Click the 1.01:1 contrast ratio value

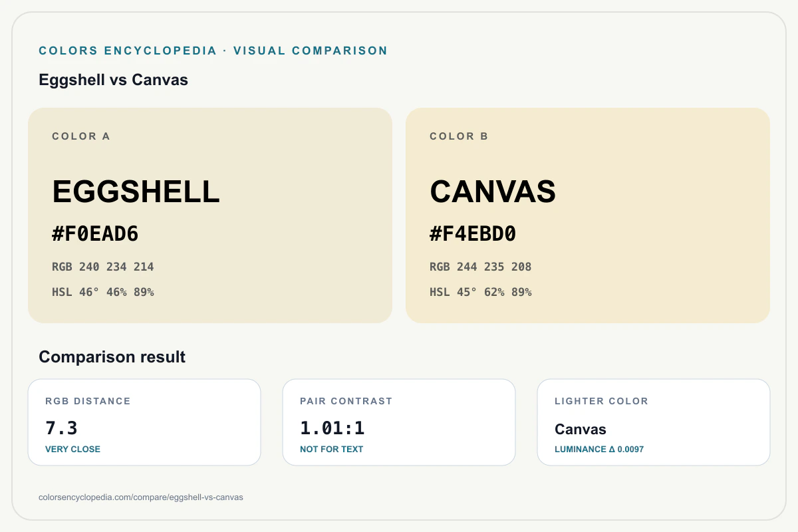(332, 428)
